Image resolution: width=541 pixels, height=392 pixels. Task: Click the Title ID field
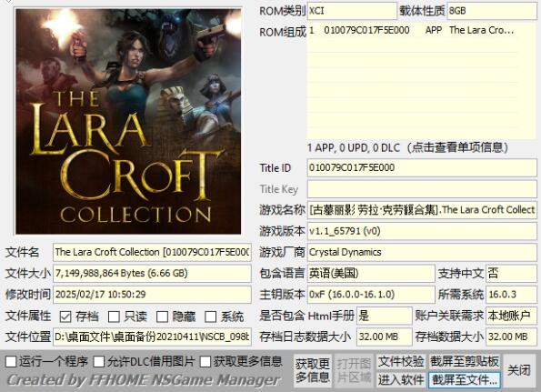click(422, 167)
